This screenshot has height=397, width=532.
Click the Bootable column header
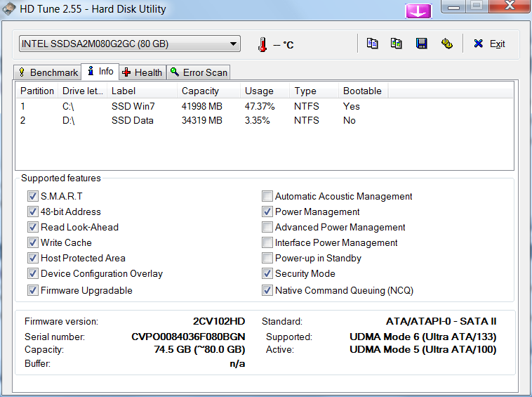tap(364, 91)
